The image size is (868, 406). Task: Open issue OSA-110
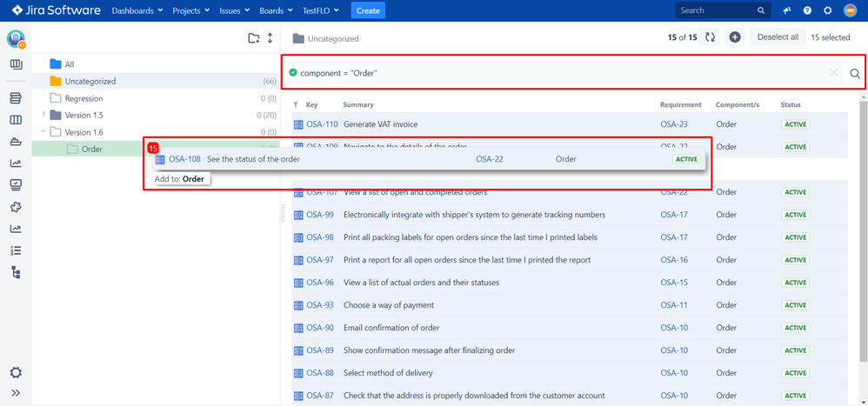322,124
